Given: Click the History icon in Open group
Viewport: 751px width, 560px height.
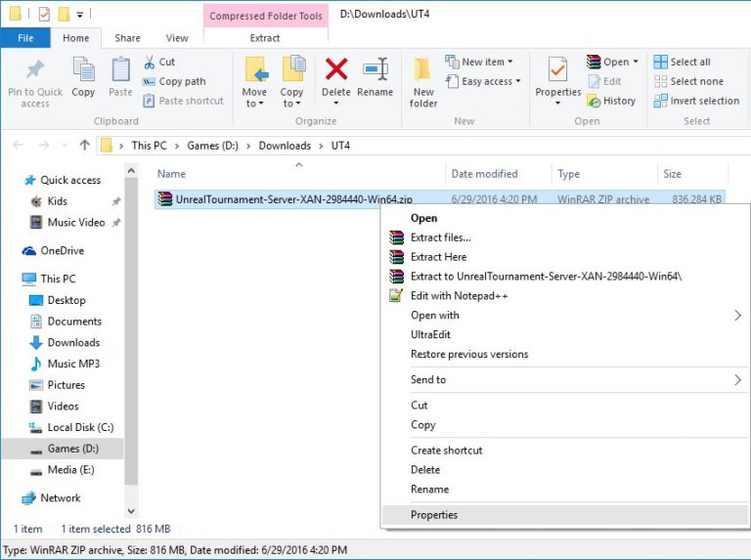Looking at the screenshot, I should click(594, 101).
